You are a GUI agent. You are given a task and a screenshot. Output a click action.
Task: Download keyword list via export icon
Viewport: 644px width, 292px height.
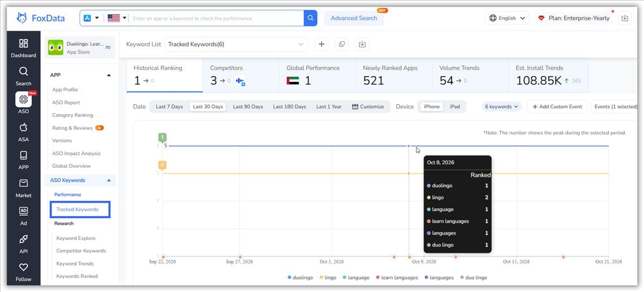point(362,45)
